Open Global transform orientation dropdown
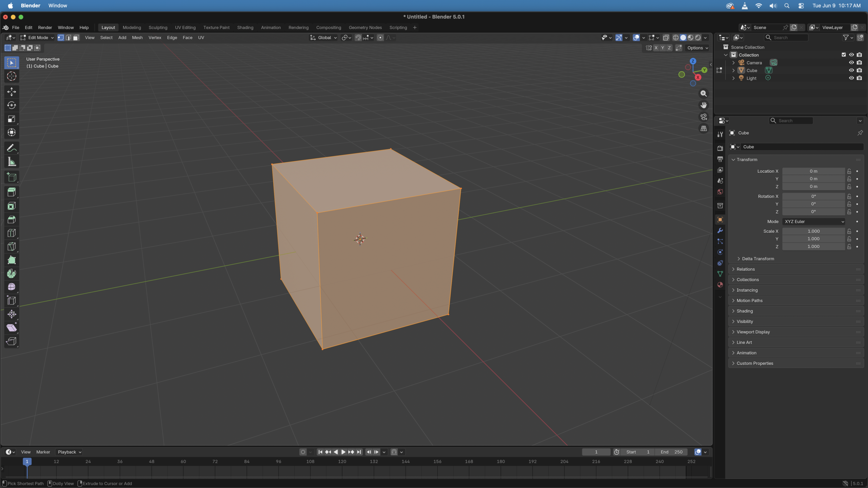The image size is (868, 488). [323, 38]
